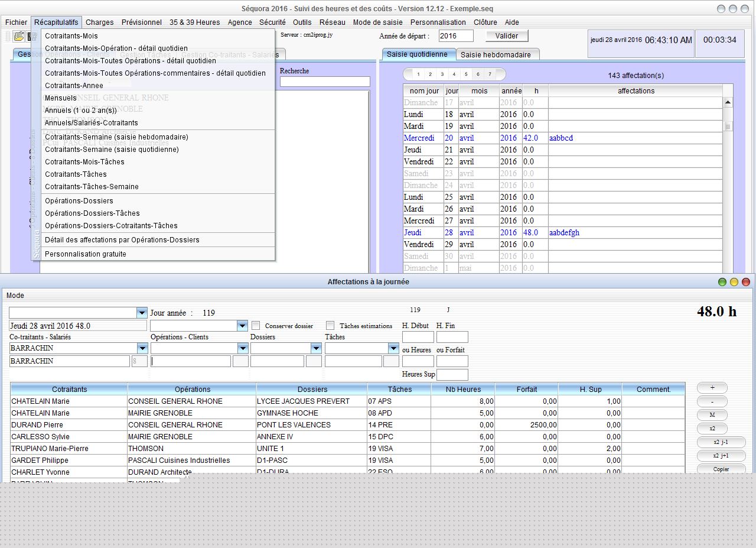Viewport: 756px width, 548px height.
Task: Switch to the Saisie hebdomadaire tab
Action: pyautogui.click(x=496, y=54)
